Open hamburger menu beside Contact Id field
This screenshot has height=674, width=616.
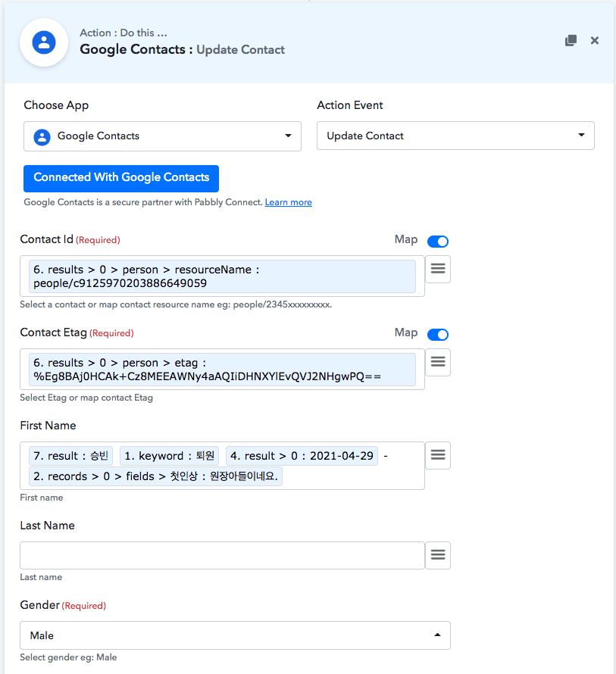(438, 269)
